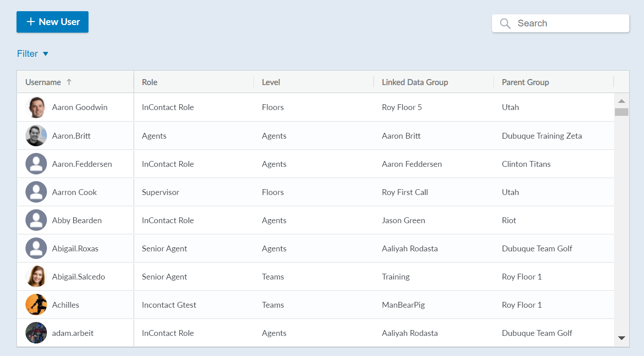Click Dubuque Training Zeta parent group
Screen dimensions: 644x356
tap(542, 136)
